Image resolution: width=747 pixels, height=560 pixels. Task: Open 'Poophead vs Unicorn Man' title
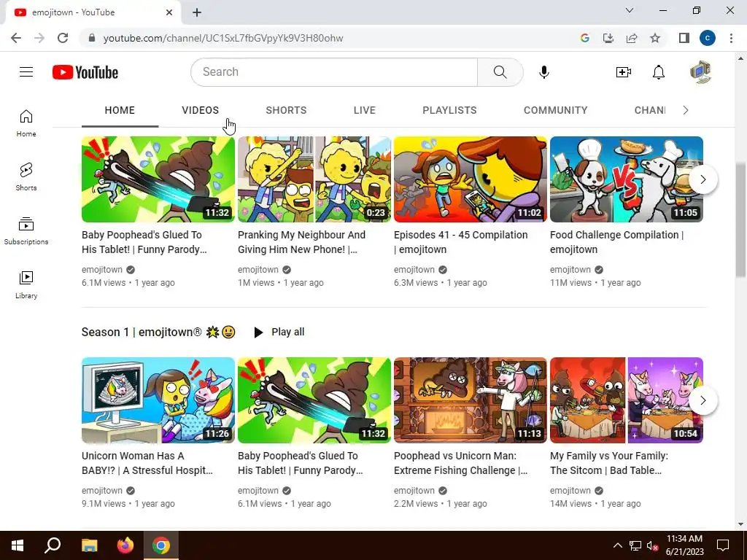tap(461, 463)
